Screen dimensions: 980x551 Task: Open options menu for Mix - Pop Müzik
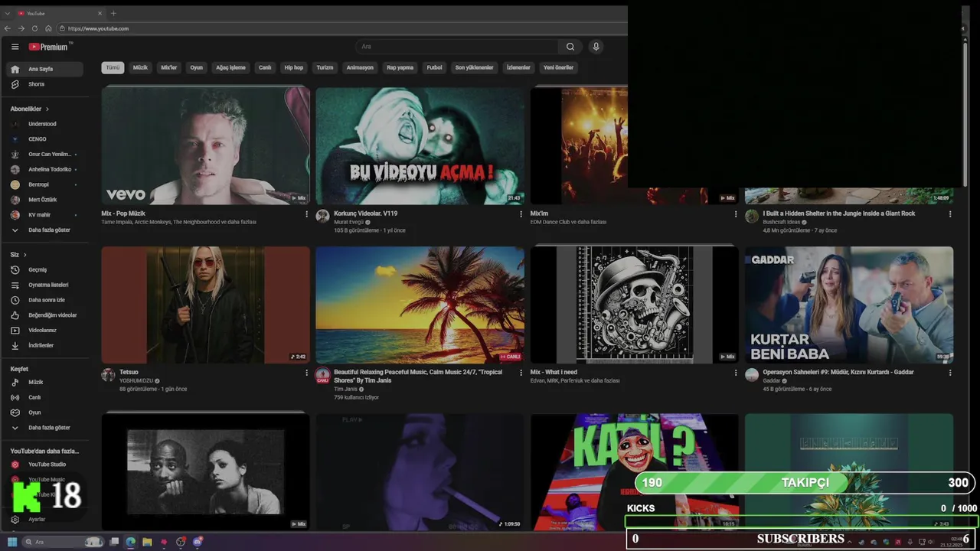click(307, 214)
